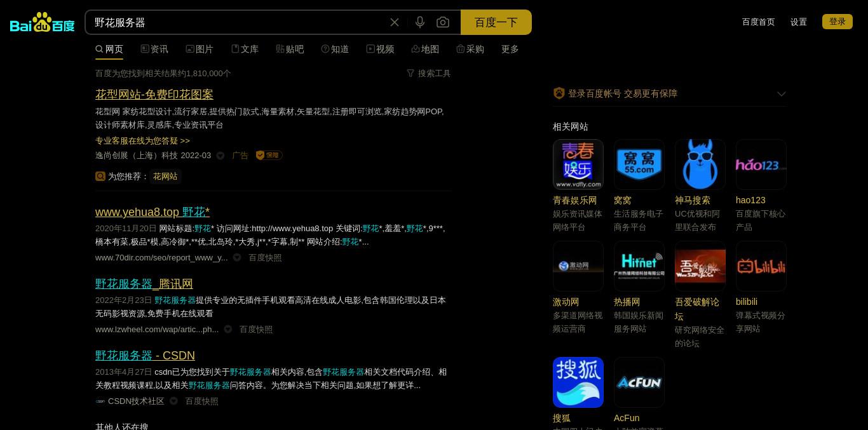The image size is (868, 430).
Task: Expand dropdown beside CSDN技术社区
Action: click(173, 401)
